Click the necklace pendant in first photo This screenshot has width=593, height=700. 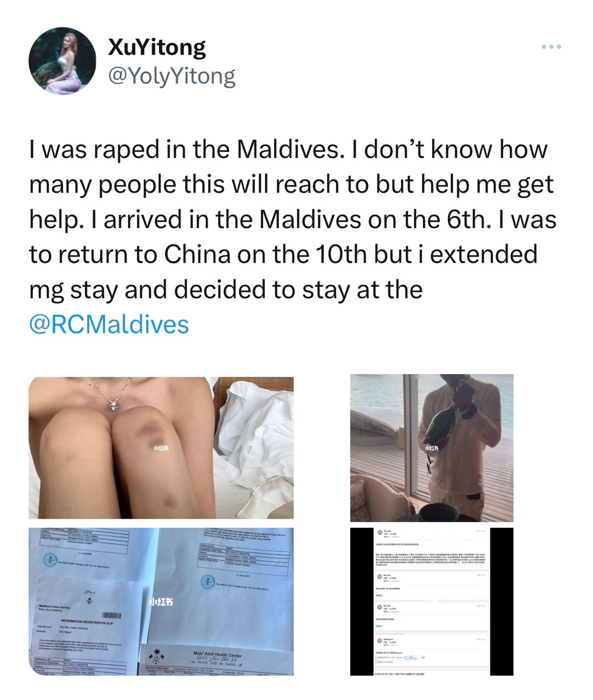(x=113, y=405)
